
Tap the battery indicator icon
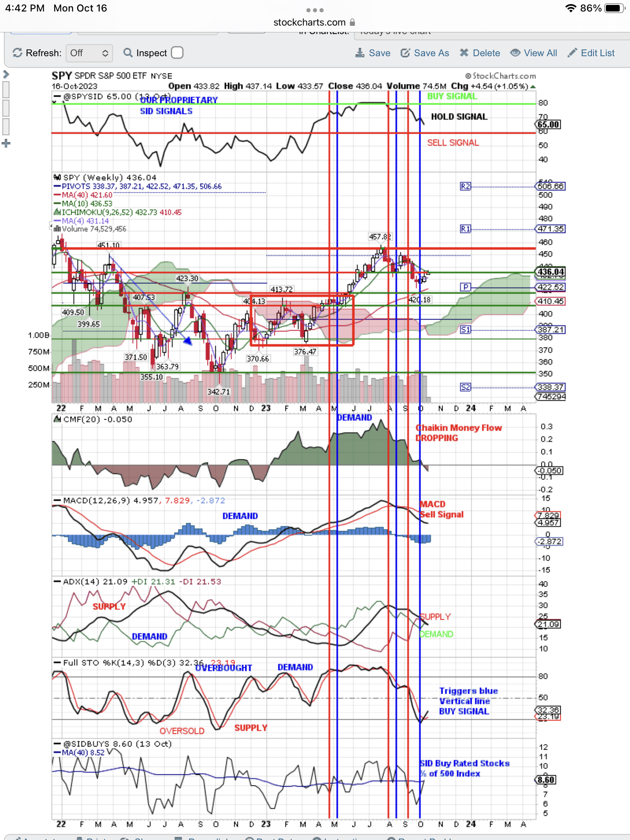pyautogui.click(x=614, y=8)
